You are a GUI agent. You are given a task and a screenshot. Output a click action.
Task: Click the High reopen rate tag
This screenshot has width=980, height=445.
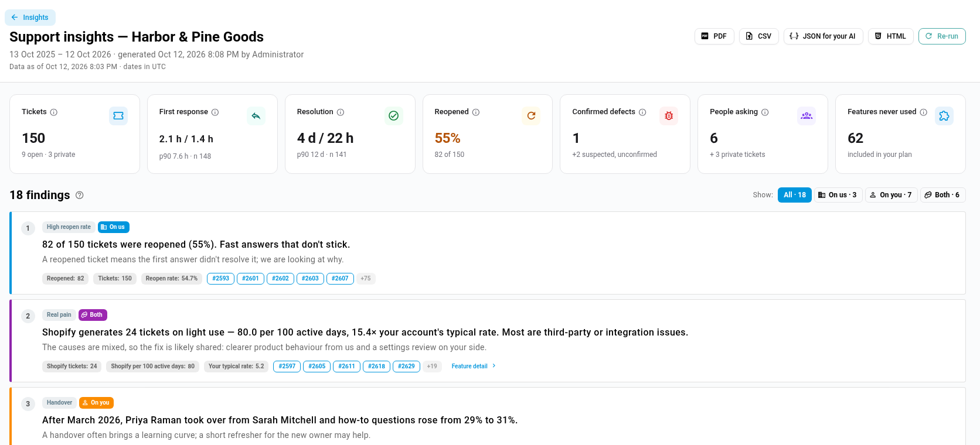click(x=69, y=227)
